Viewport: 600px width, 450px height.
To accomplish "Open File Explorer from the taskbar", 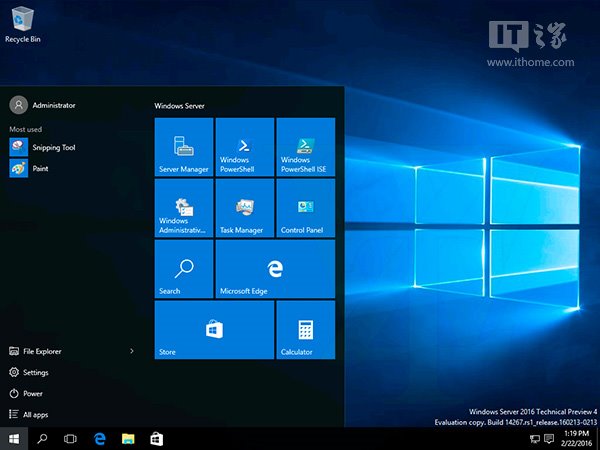I will 128,439.
